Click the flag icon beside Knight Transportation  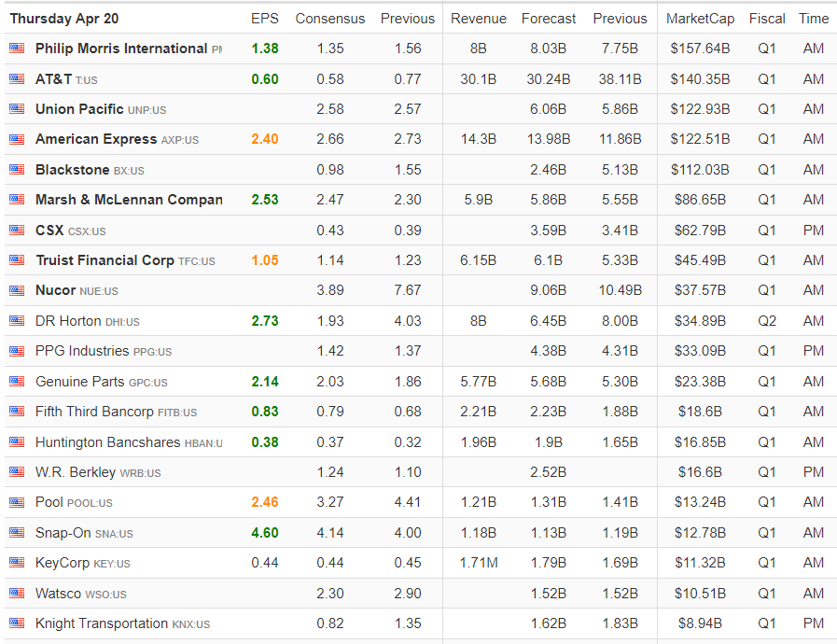coord(17,623)
